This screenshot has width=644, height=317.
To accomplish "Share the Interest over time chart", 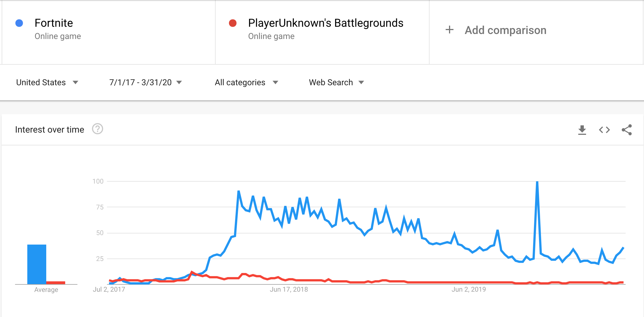I will 627,130.
